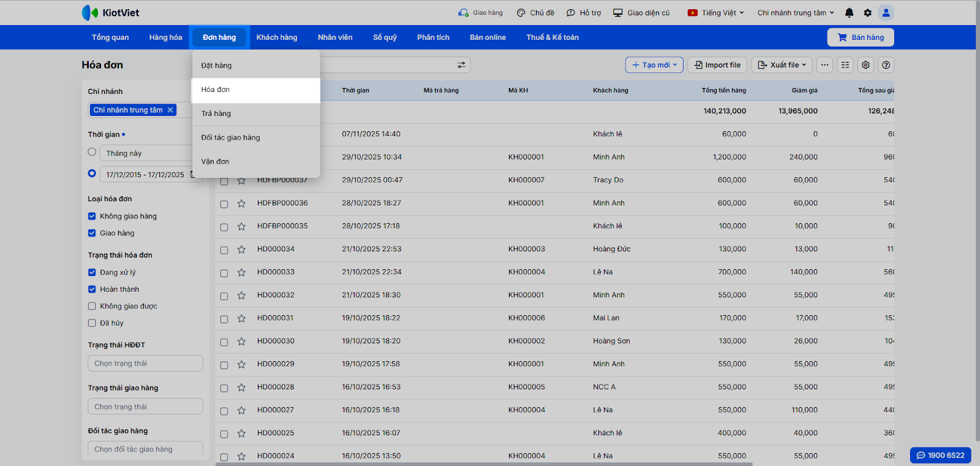
Task: Click the Bán hàng button
Action: (x=860, y=37)
